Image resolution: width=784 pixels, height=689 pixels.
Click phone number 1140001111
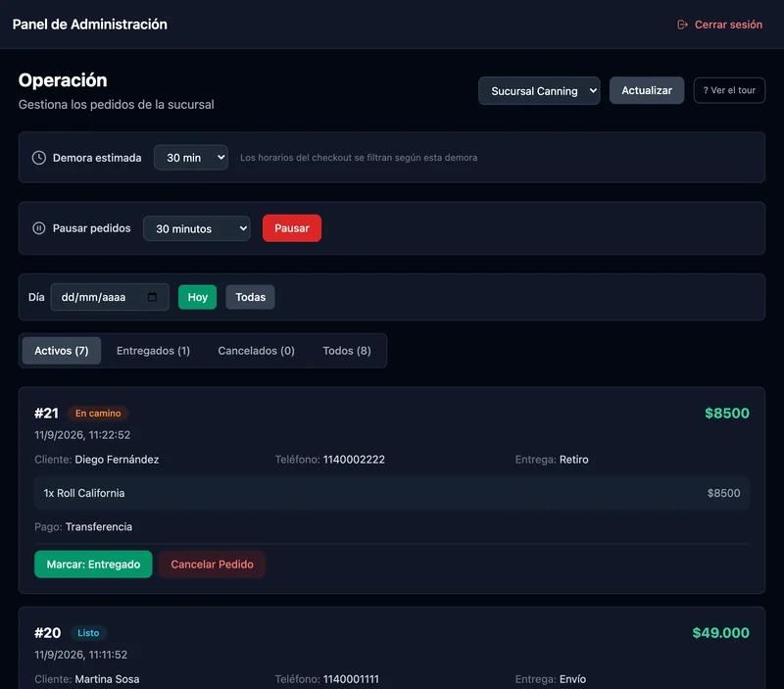(351, 679)
